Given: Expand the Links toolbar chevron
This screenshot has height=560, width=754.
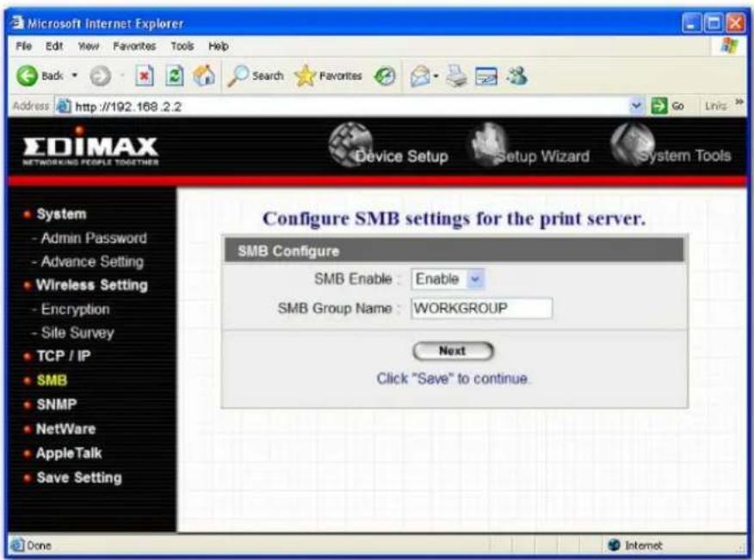Looking at the screenshot, I should click(x=739, y=102).
